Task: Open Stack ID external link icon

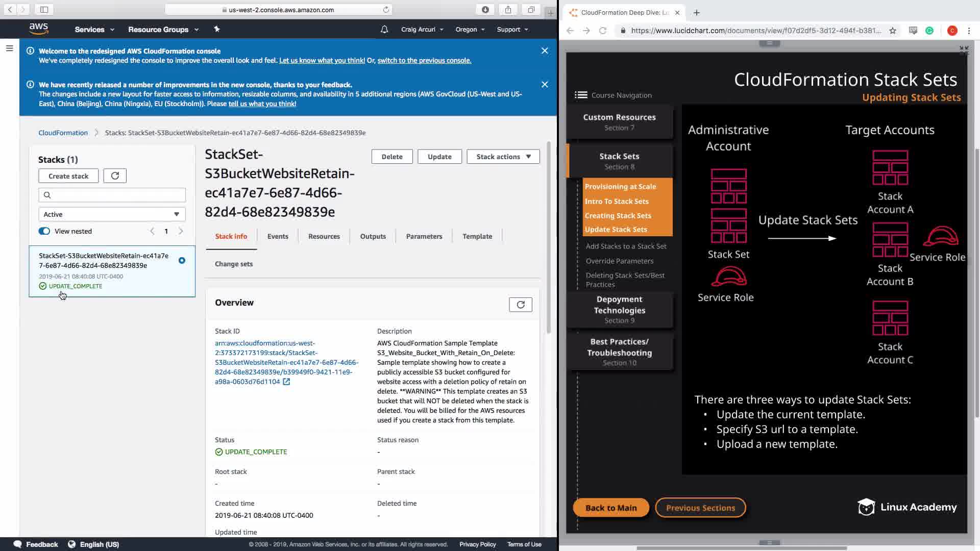Action: coord(286,382)
